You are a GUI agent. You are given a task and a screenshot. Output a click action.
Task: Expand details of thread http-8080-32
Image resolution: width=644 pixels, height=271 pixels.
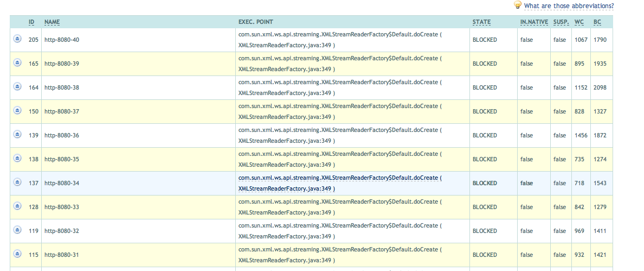[17, 230]
